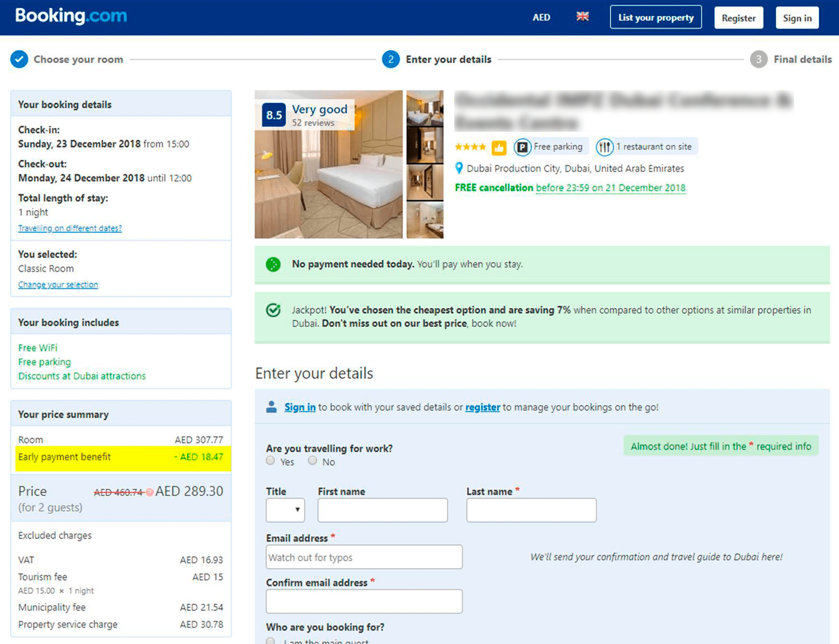Image resolution: width=839 pixels, height=644 pixels.
Task: Click the green no-payment-needed circle icon
Action: click(273, 264)
